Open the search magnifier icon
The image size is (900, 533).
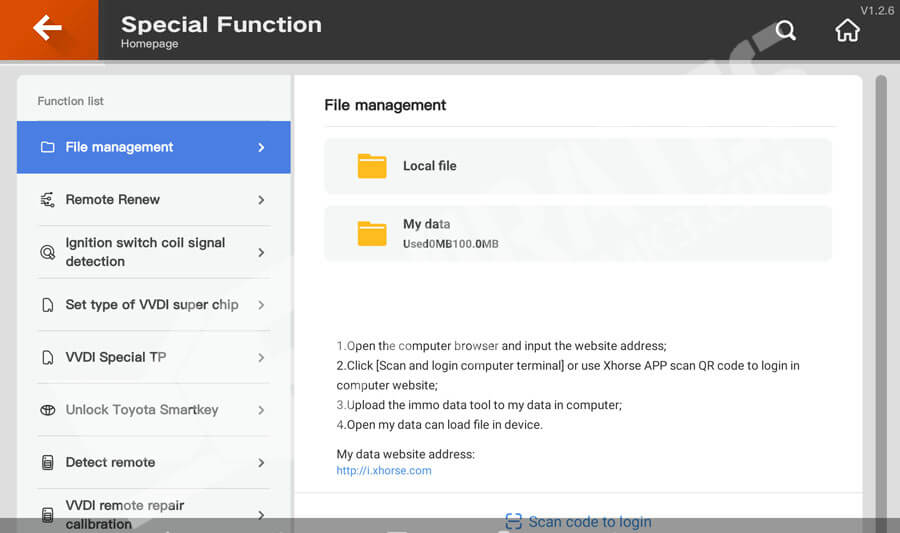pyautogui.click(x=786, y=31)
